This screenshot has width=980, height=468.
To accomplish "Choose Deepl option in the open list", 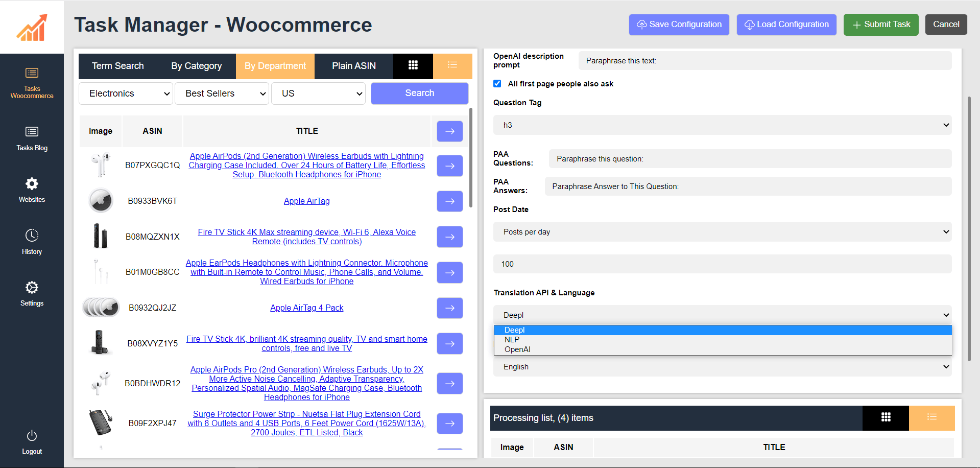I will [723, 330].
